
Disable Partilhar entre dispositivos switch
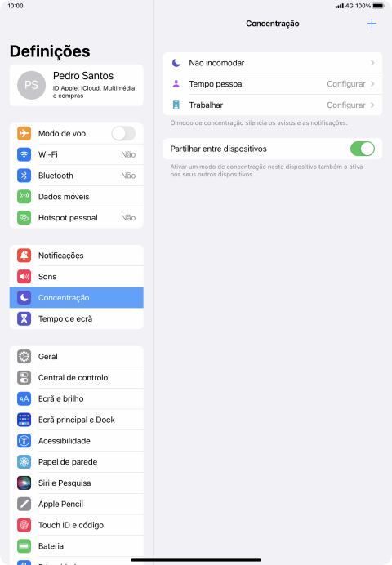(363, 149)
